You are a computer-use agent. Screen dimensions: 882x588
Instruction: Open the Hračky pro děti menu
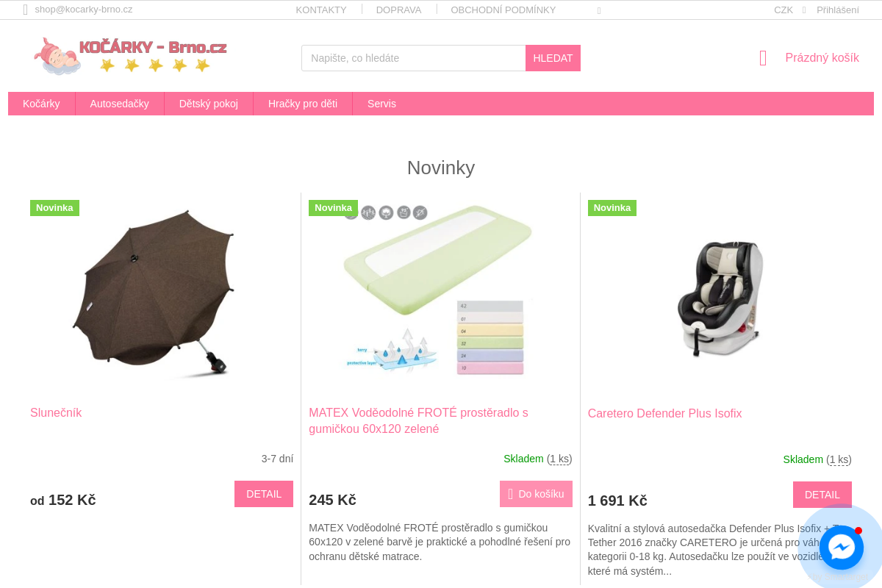tap(303, 104)
